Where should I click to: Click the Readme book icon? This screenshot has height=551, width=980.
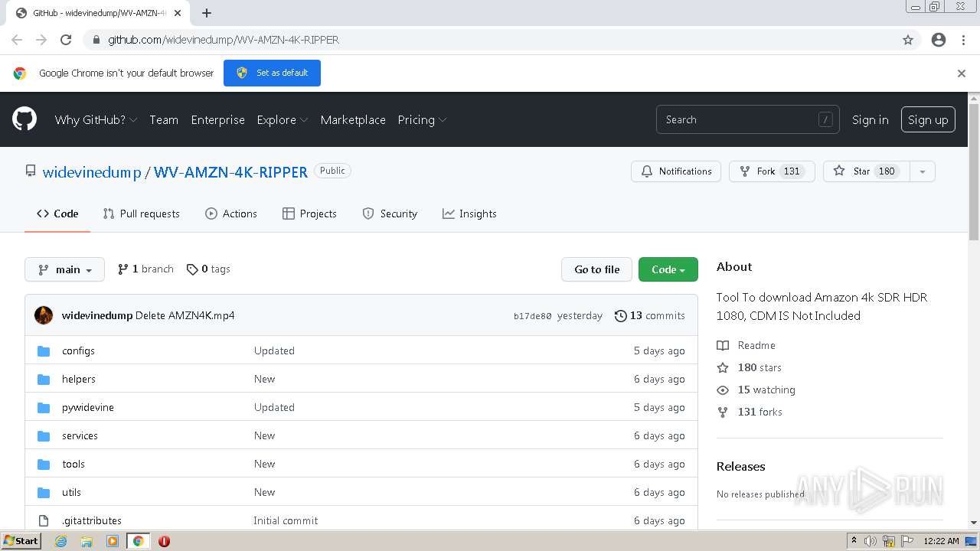click(723, 345)
